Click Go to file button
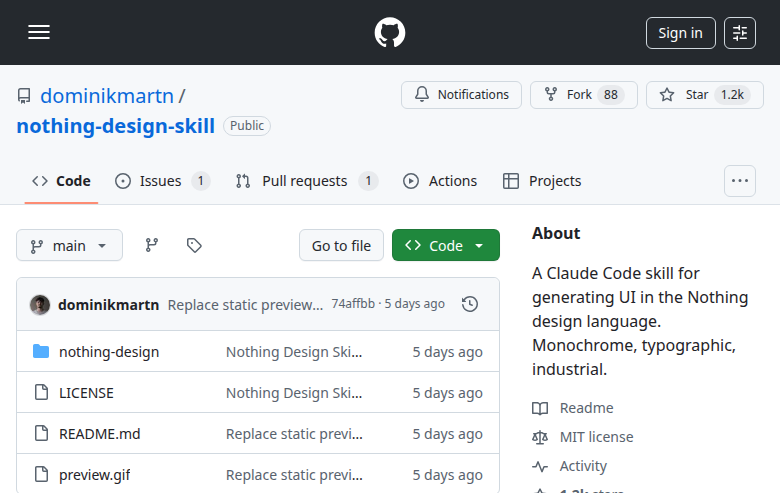780x493 pixels. click(x=341, y=245)
